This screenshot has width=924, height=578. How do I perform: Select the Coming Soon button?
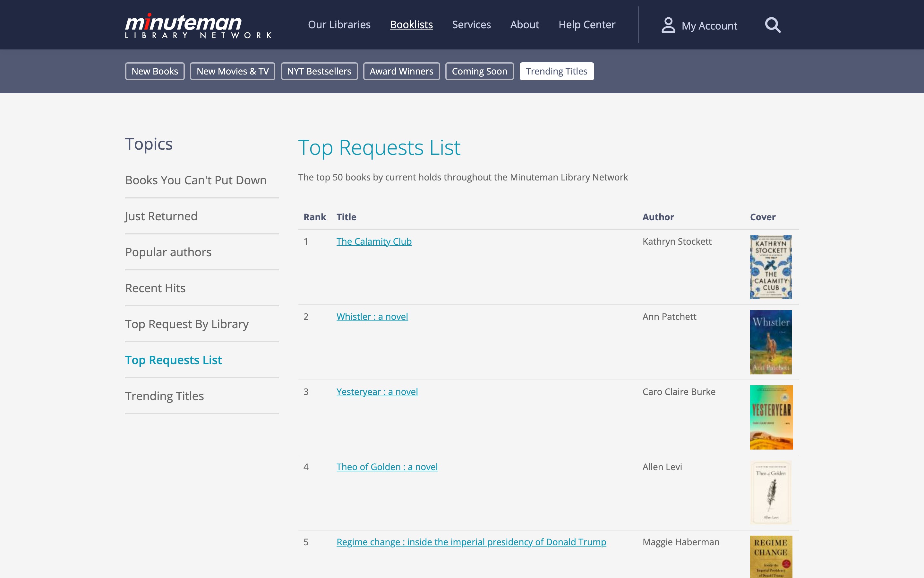point(479,71)
